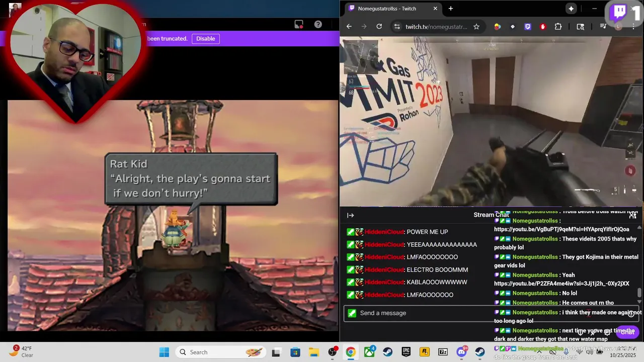This screenshot has width=644, height=362.
Task: Click the Twitch stream video player
Action: 491,121
